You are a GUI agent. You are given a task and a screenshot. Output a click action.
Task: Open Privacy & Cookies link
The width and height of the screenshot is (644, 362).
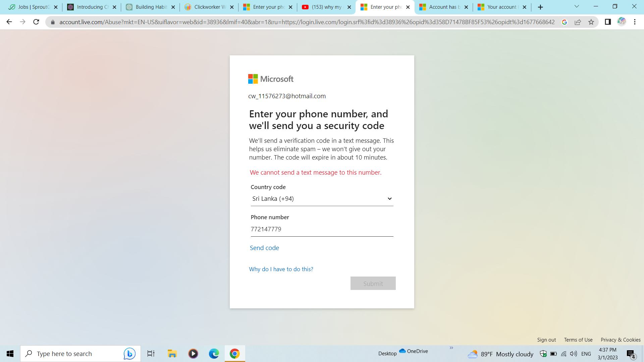[621, 340]
